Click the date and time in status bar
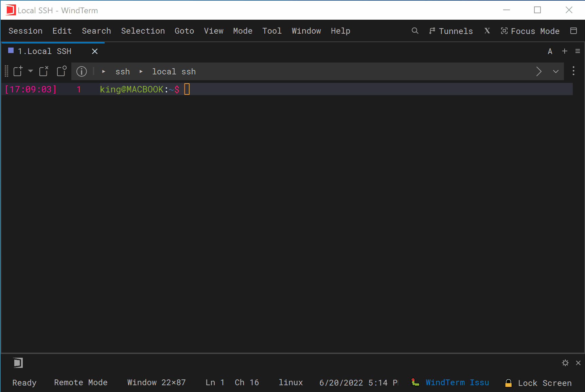Viewport: 585px width, 392px height. coord(359,383)
